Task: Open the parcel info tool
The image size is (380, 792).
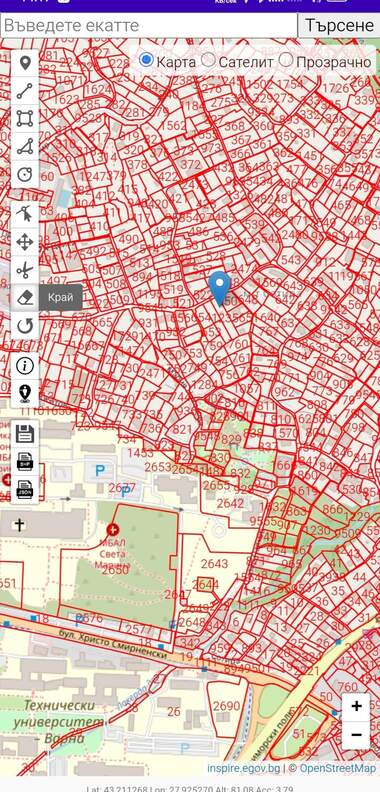Action: [25, 366]
